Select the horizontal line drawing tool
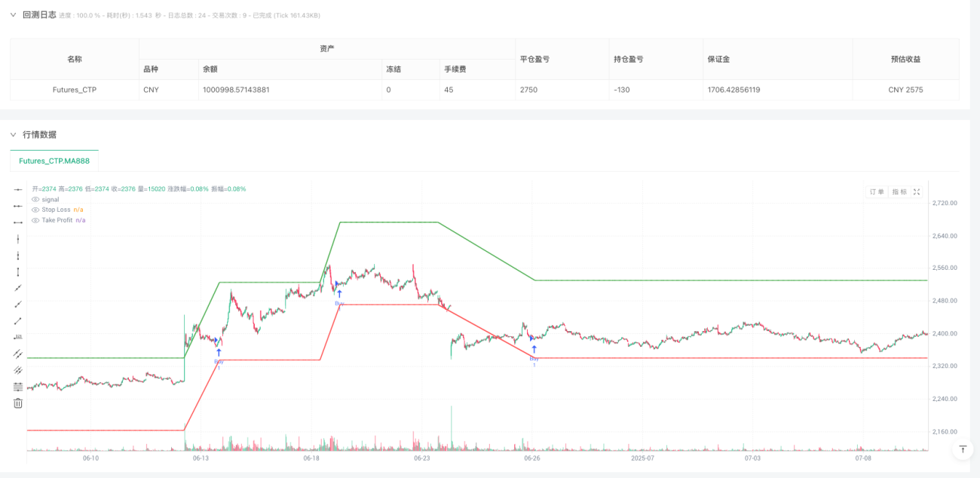 coord(17,189)
